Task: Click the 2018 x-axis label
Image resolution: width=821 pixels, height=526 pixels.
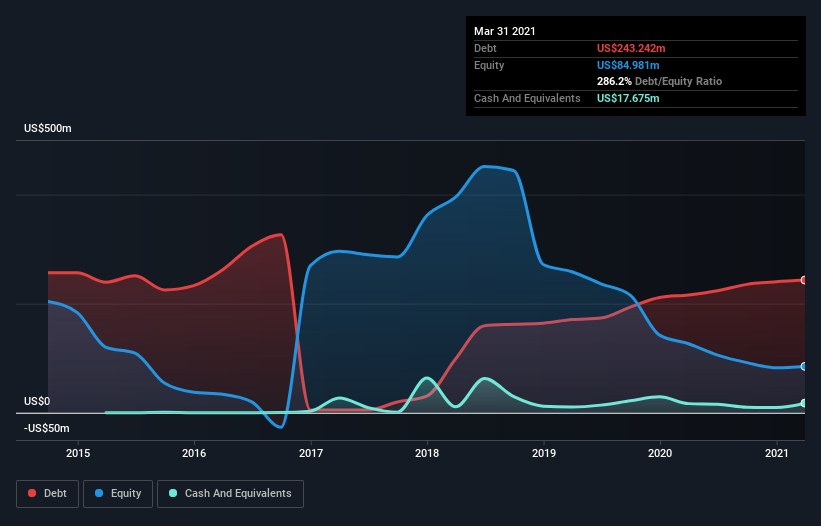Action: pyautogui.click(x=427, y=453)
